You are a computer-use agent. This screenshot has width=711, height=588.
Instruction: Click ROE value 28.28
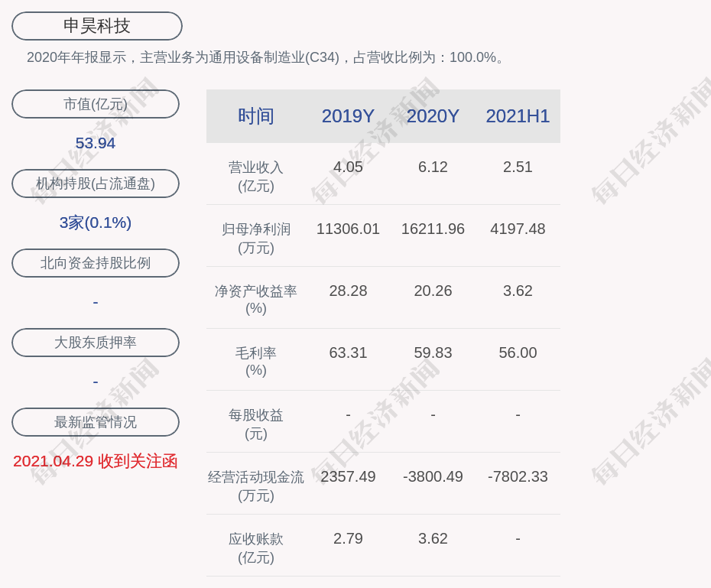[x=348, y=291]
